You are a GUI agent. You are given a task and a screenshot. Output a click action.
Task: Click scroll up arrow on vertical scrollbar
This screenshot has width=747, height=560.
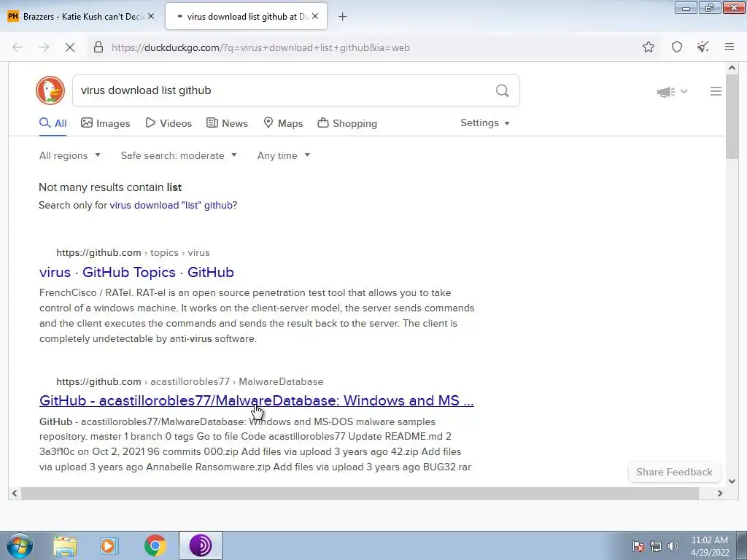click(x=732, y=68)
